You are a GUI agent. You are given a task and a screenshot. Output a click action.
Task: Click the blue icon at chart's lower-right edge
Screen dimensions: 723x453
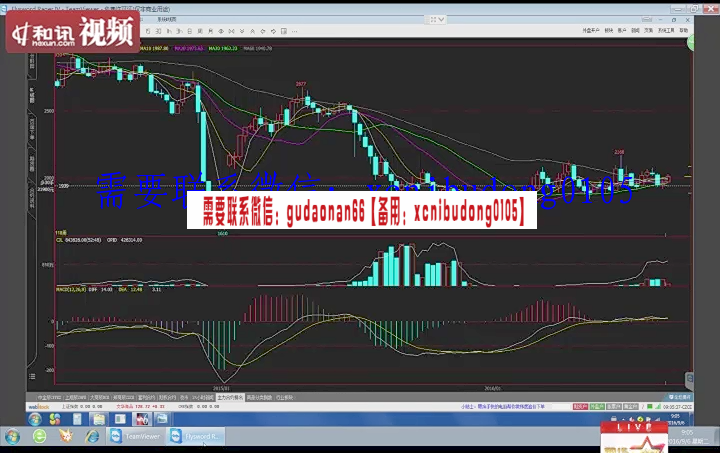pyautogui.click(x=689, y=379)
